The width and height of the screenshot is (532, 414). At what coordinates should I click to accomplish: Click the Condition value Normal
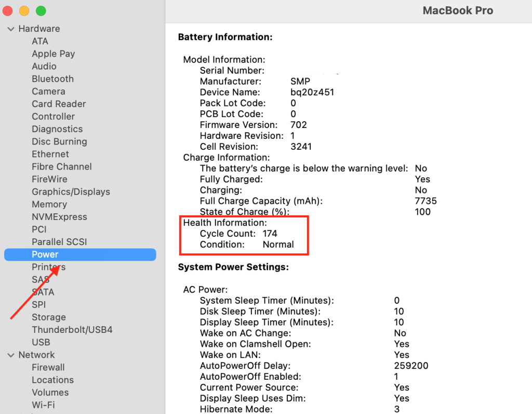278,244
